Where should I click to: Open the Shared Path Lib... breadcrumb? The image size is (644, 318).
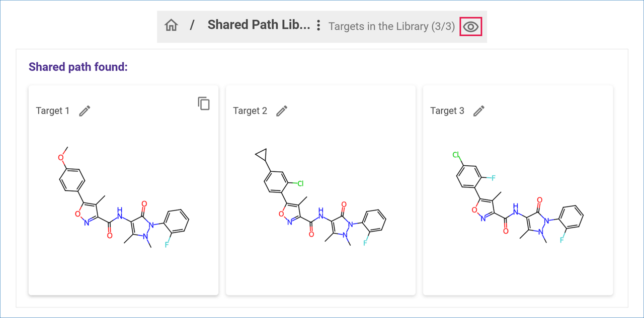pyautogui.click(x=259, y=25)
